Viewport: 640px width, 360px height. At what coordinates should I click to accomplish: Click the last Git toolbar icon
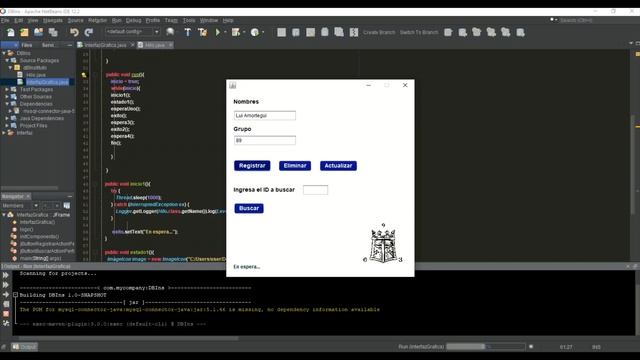[x=520, y=32]
